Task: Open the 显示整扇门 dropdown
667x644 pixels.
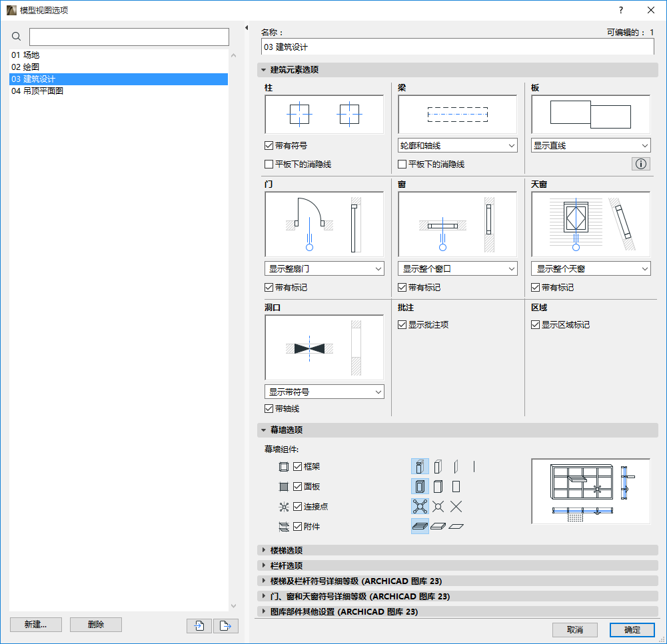Action: pyautogui.click(x=324, y=268)
